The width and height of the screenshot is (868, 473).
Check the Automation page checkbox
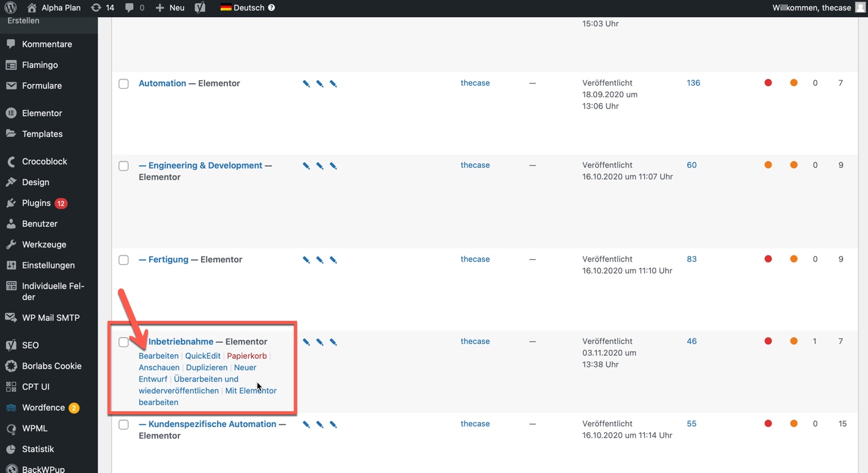coord(123,84)
